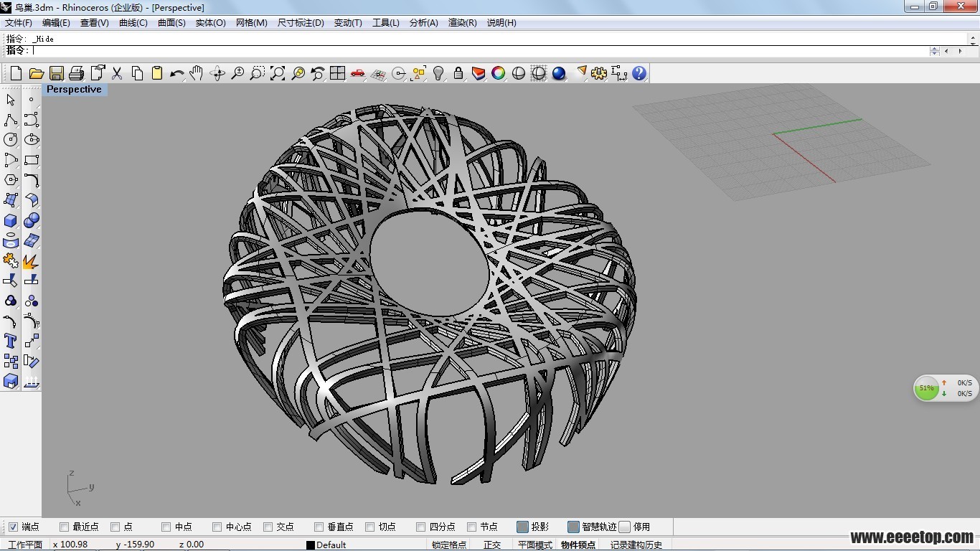
Task: Select the Pan hand tool
Action: (x=197, y=73)
